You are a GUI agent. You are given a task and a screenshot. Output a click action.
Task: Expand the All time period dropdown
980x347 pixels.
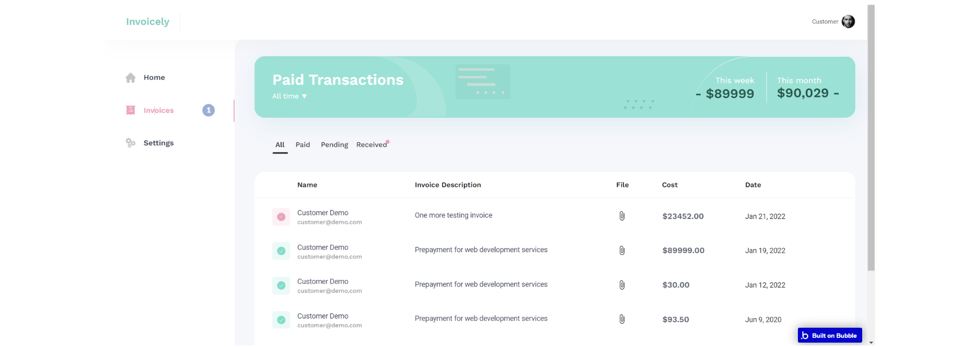pos(290,96)
